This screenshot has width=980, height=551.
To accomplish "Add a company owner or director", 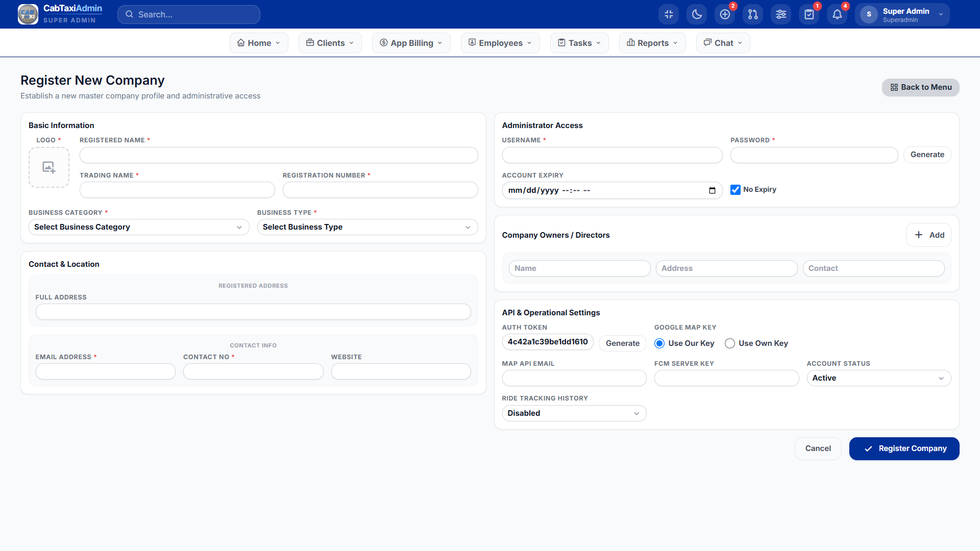I will [929, 235].
